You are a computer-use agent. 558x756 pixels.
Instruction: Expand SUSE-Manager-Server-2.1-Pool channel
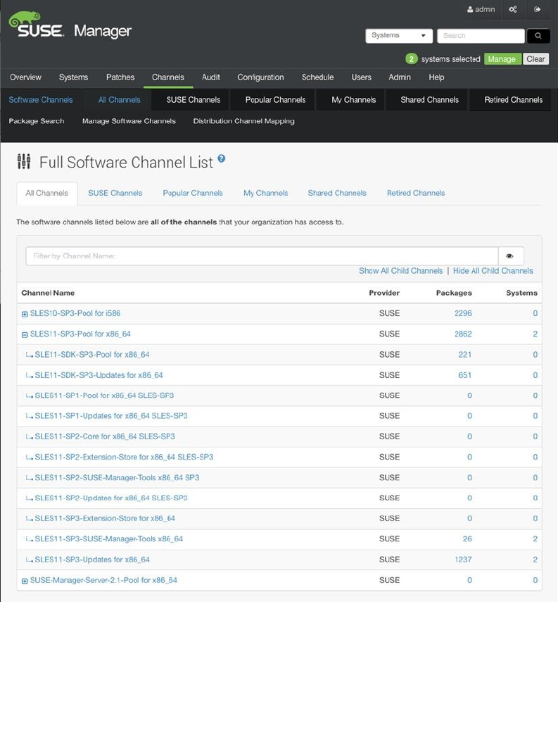coord(25,581)
